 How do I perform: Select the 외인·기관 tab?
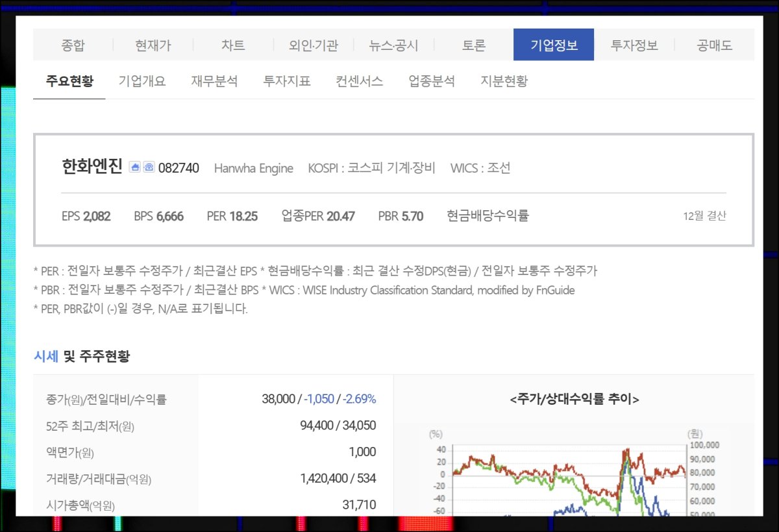(x=314, y=45)
